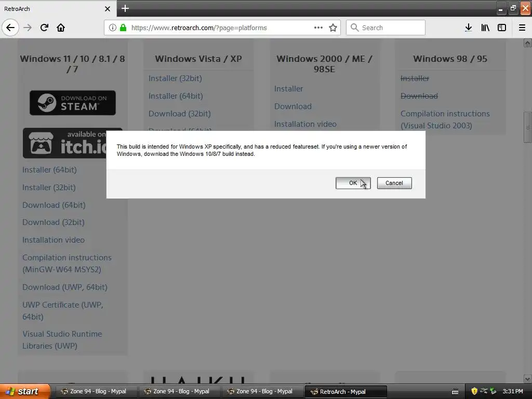Click the scrollbar down arrow
Screen dimensions: 532x399
click(528, 379)
